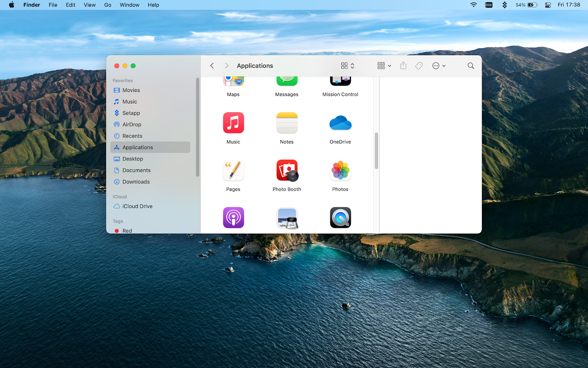Open the More actions ellipsis dropdown
Screen dimensions: 588x368
(x=439, y=66)
